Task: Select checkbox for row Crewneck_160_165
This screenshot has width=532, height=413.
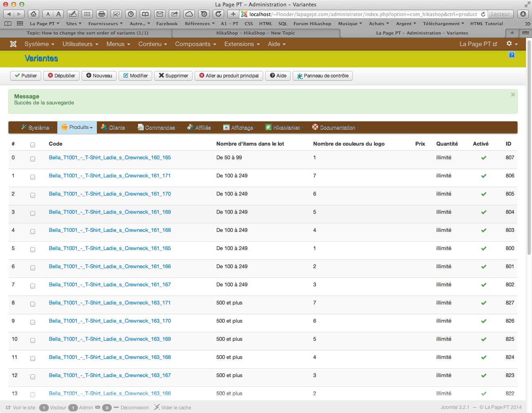Action: pos(33,159)
